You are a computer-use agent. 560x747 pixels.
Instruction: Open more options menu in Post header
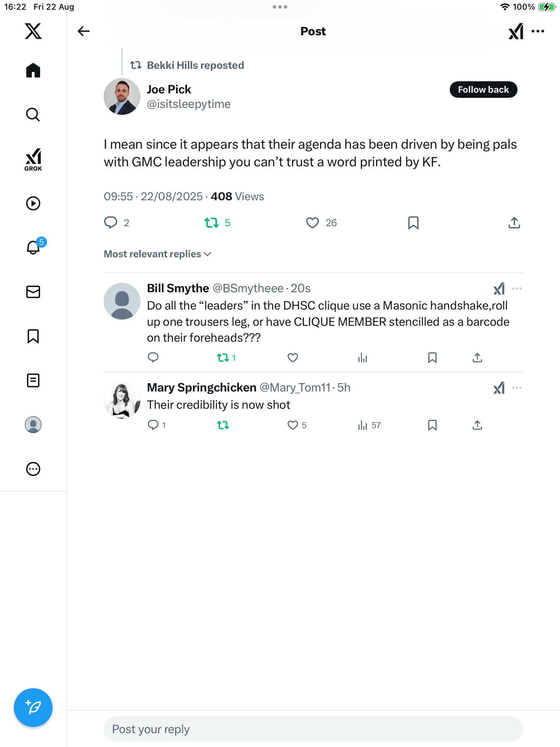pos(538,31)
